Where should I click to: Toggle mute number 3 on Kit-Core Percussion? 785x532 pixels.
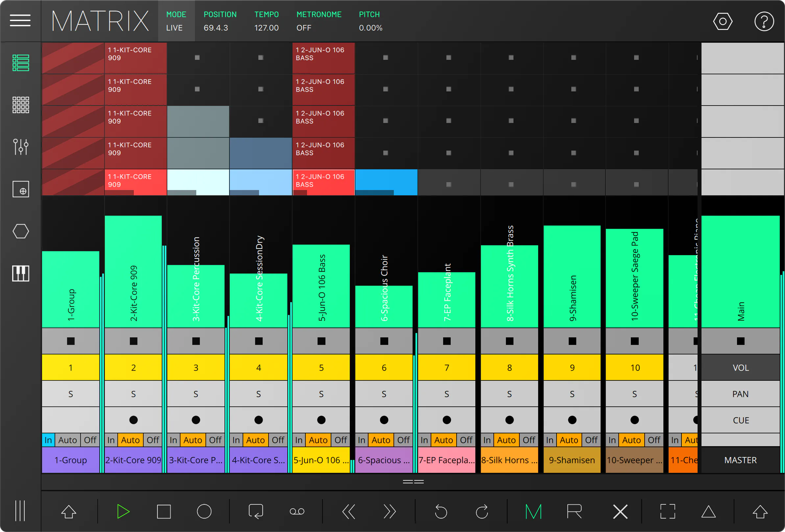(196, 368)
